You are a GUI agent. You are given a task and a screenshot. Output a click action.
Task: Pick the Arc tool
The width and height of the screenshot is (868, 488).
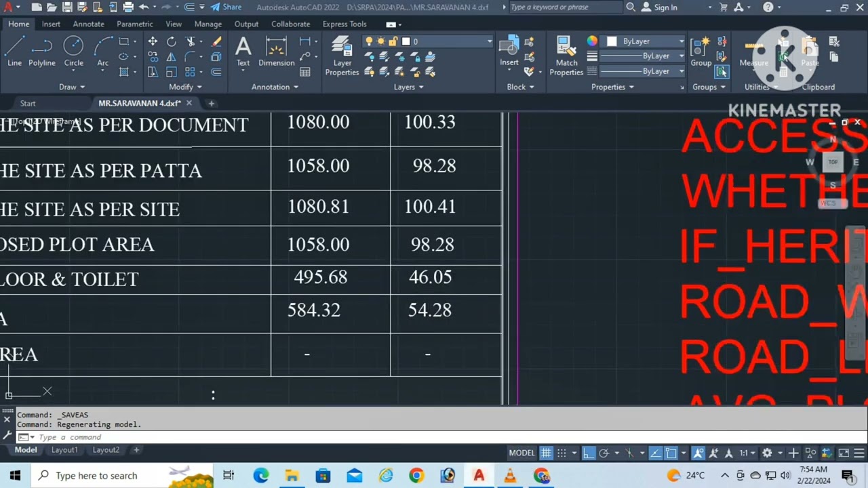pyautogui.click(x=102, y=52)
